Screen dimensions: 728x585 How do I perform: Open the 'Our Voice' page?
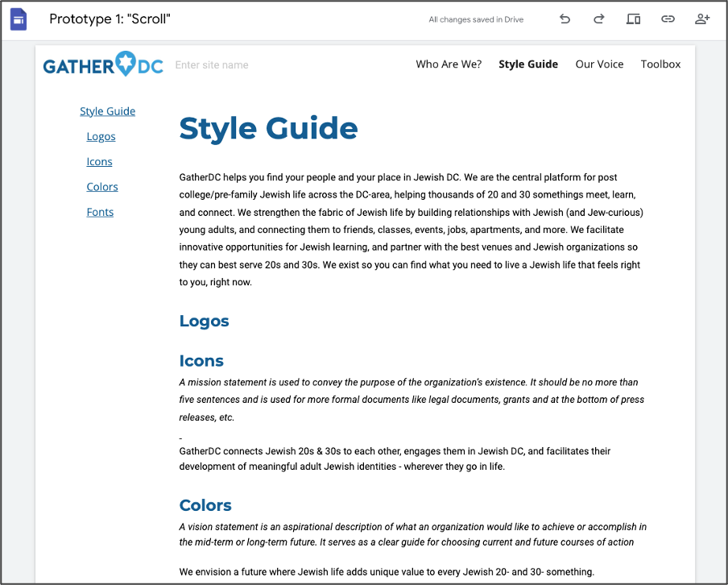coord(599,64)
